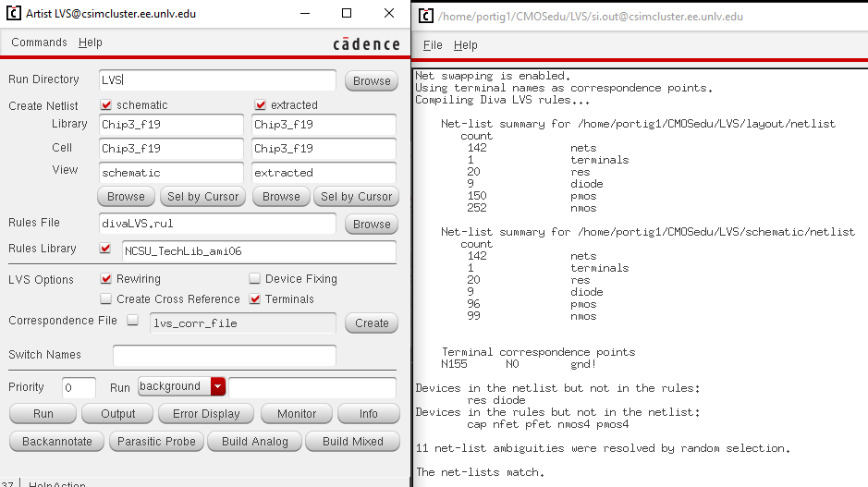Viewport: 868px width, 487px height.
Task: Toggle the Create Cross Reference checkbox
Action: tap(106, 299)
